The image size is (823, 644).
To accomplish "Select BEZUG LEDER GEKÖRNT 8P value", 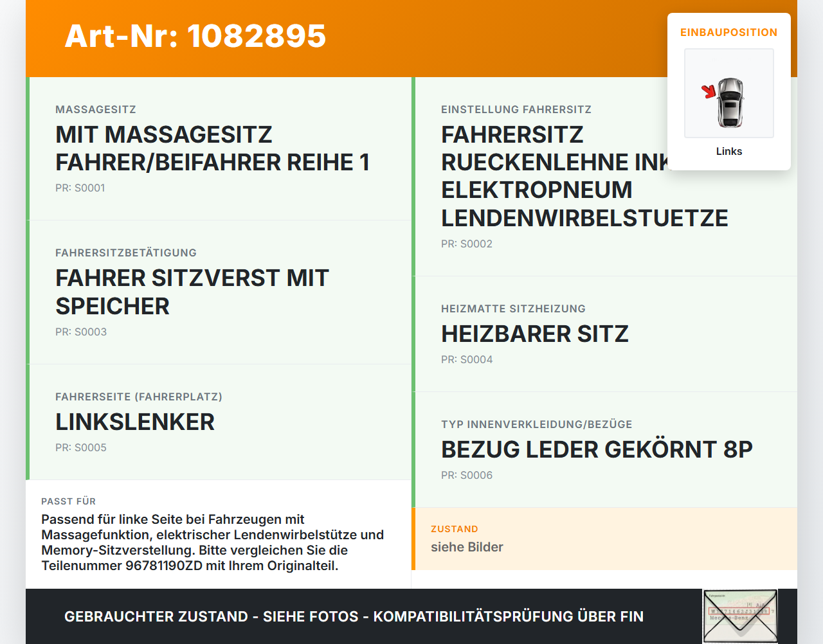I will (597, 450).
